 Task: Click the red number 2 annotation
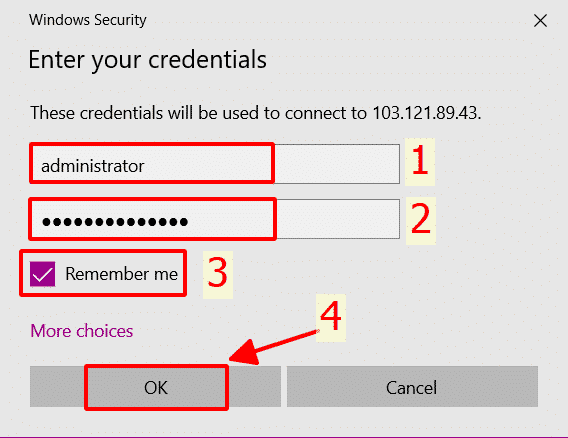[x=421, y=221]
